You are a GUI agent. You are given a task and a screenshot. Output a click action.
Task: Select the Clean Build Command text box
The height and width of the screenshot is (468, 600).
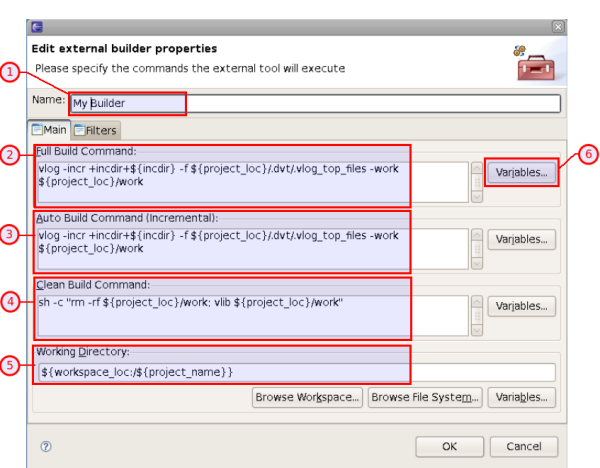[250, 314]
